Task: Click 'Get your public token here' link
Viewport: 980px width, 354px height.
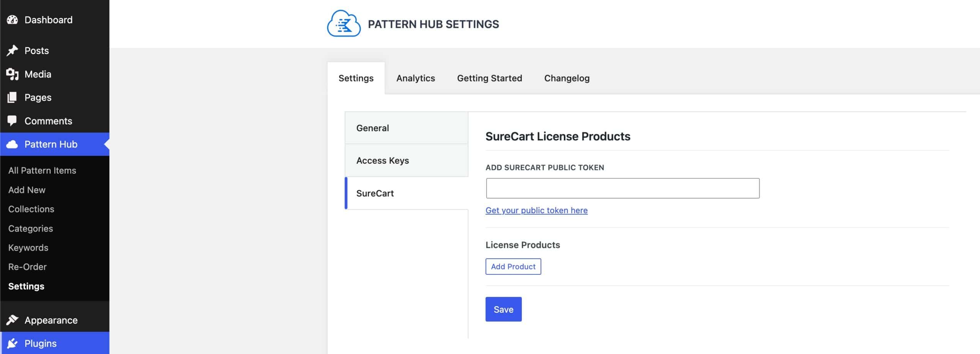Action: point(536,210)
